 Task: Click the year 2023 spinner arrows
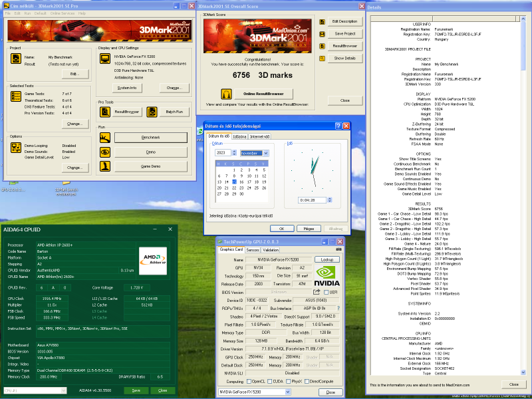tap(234, 153)
